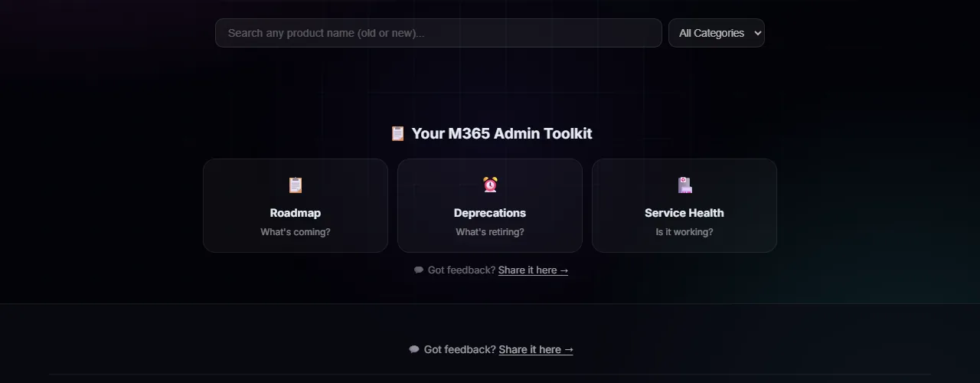Click the product name search field

tap(438, 33)
